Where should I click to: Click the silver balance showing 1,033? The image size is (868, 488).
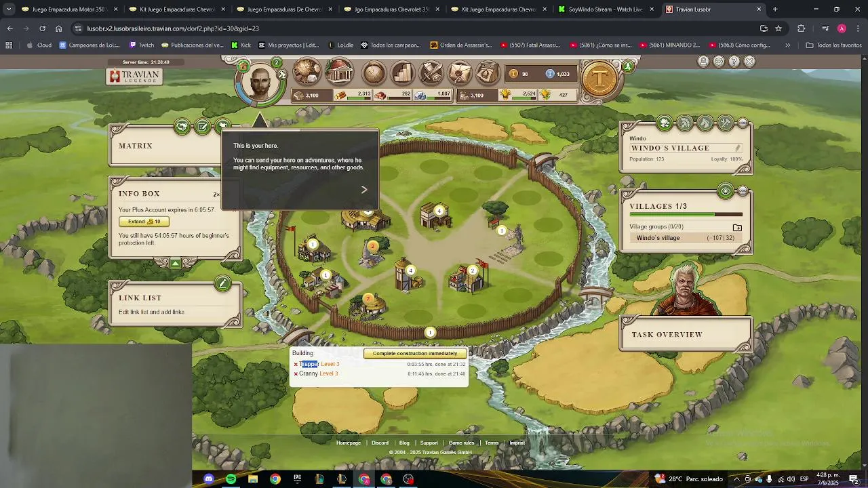557,74
